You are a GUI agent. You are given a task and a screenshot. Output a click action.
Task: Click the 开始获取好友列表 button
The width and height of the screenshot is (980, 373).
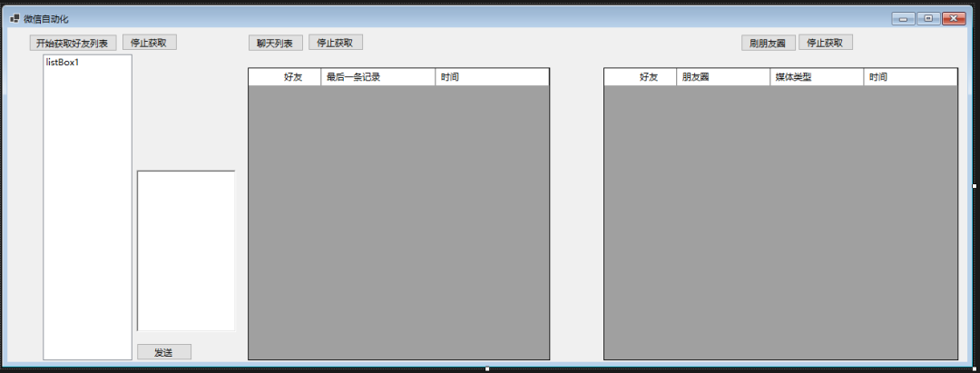[73, 44]
